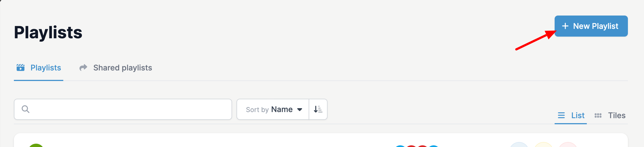Focus the playlist search field
The image size is (644, 147).
pyautogui.click(x=123, y=109)
